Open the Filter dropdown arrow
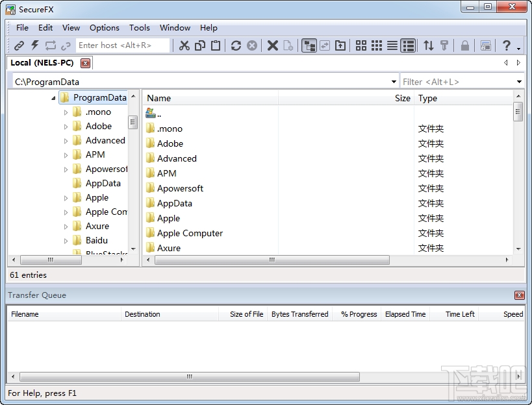The image size is (532, 405). coord(519,82)
